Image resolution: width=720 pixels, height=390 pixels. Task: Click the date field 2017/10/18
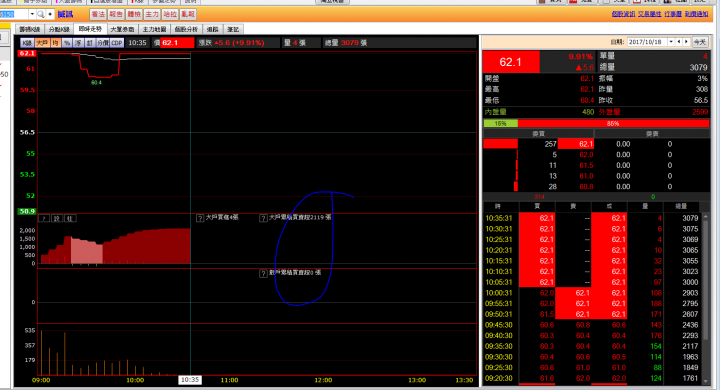[x=647, y=42]
